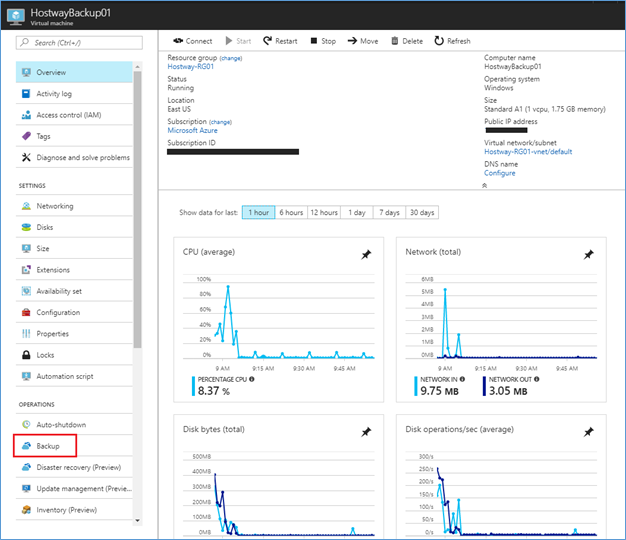Select the 1 hour time range
This screenshot has width=626, height=540.
(258, 212)
